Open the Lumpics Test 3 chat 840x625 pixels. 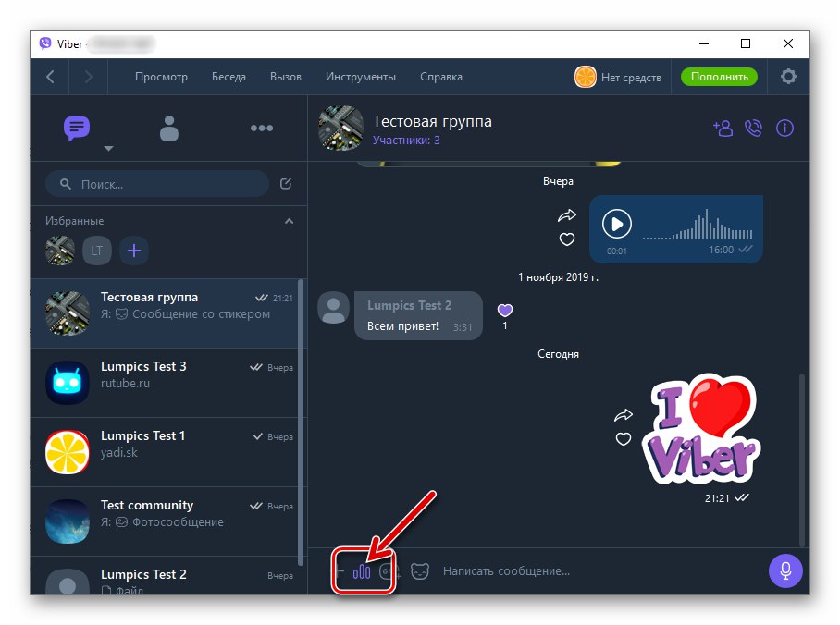(164, 383)
